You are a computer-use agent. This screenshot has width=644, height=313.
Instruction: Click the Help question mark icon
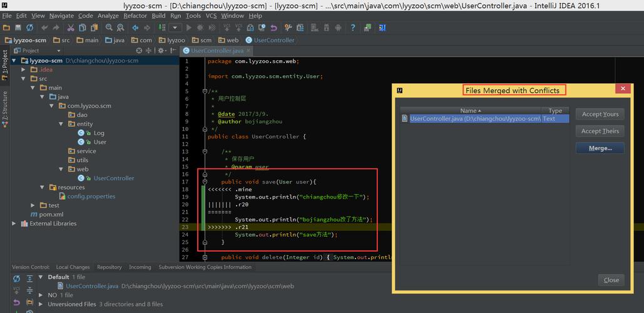[353, 28]
